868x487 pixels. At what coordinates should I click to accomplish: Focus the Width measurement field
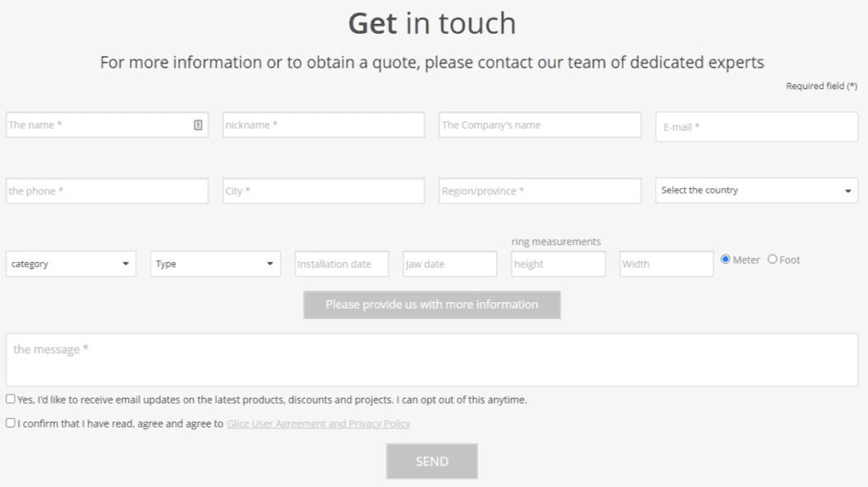click(666, 264)
